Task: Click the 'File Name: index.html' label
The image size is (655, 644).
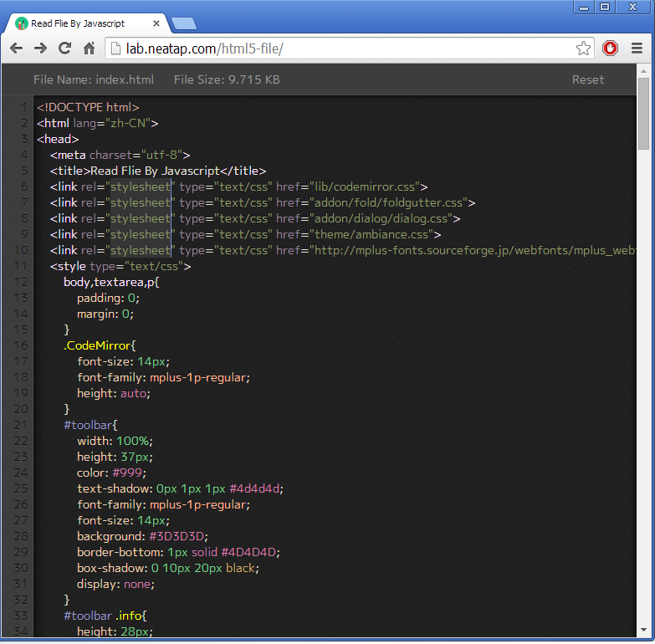Action: [x=94, y=79]
